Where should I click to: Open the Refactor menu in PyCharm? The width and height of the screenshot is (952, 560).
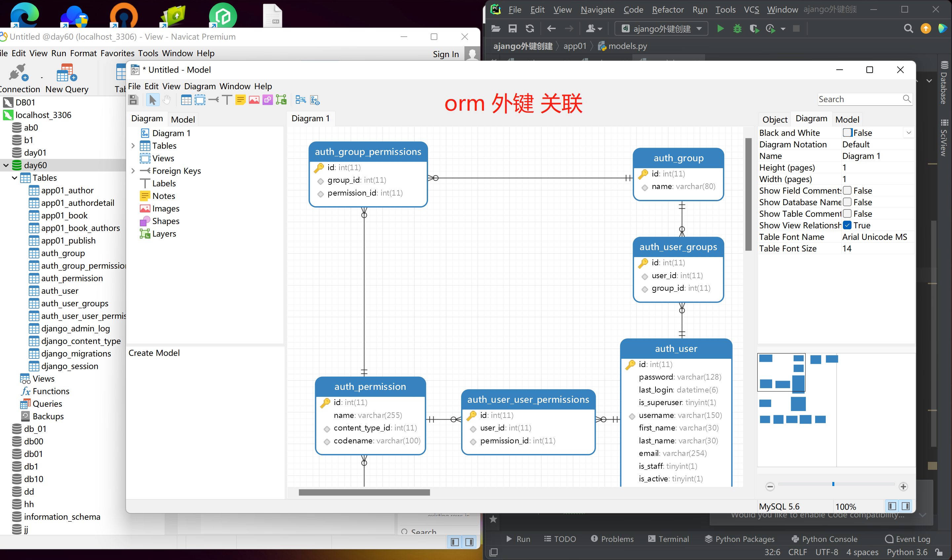[667, 10]
